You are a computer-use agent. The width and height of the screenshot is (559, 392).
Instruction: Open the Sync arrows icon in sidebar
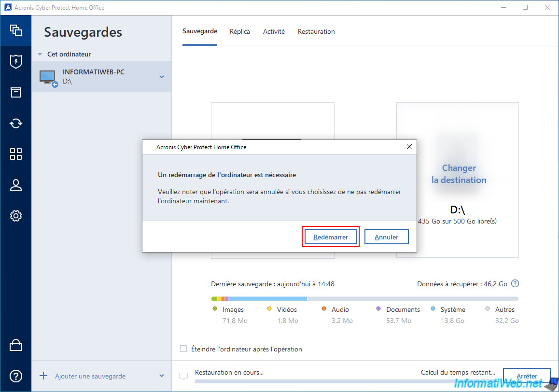point(15,124)
